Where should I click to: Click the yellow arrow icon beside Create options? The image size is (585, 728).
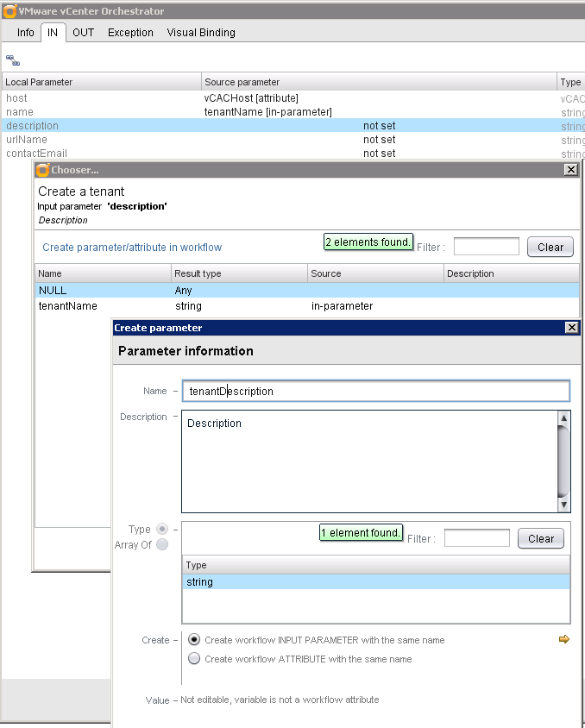point(563,639)
